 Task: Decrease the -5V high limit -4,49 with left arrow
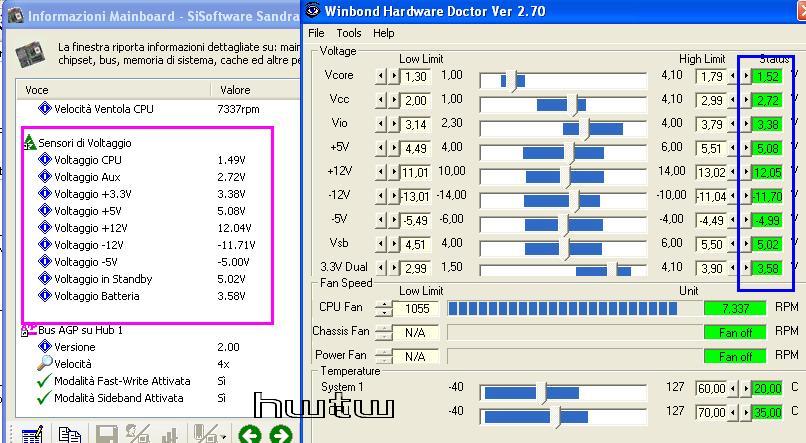tap(732, 220)
